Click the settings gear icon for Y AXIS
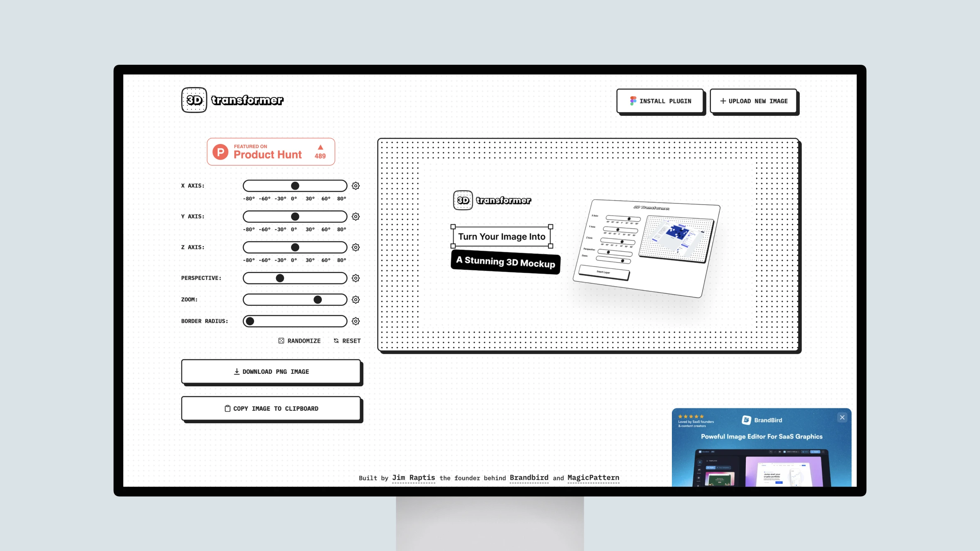This screenshot has height=551, width=980. point(356,216)
